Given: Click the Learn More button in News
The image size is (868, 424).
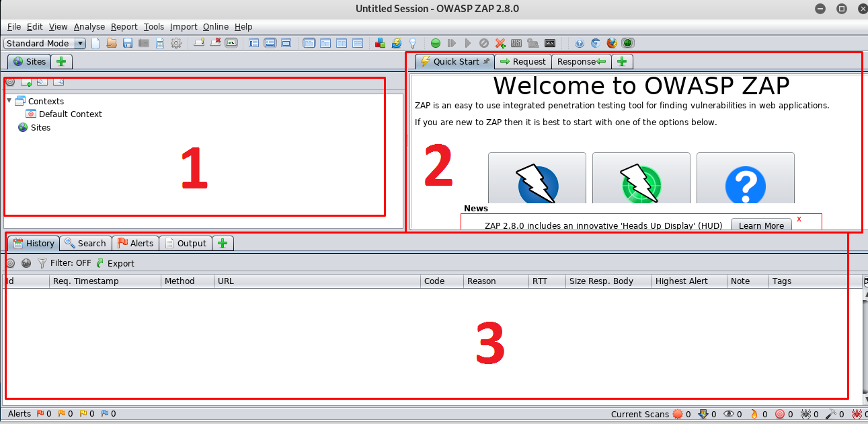Looking at the screenshot, I should [761, 225].
